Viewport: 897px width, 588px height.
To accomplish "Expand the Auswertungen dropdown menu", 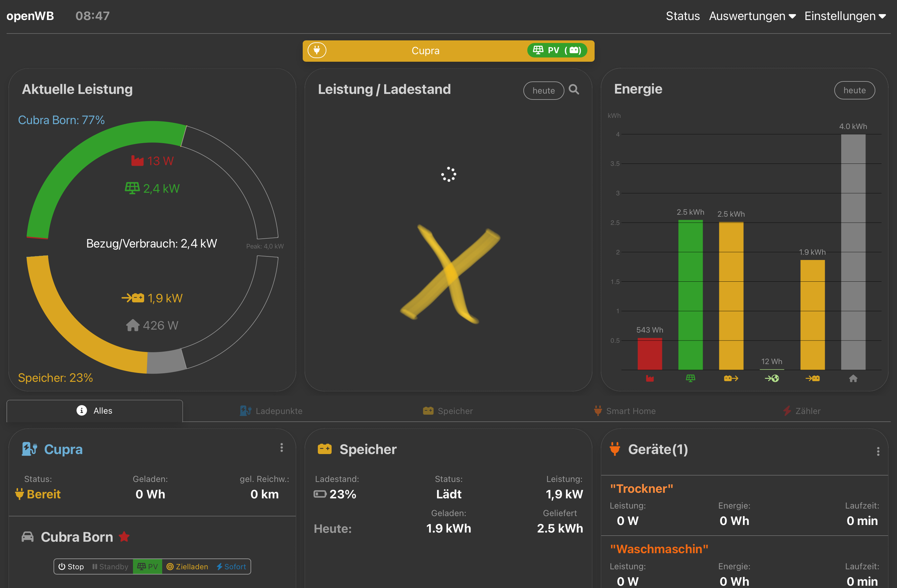I will point(752,16).
